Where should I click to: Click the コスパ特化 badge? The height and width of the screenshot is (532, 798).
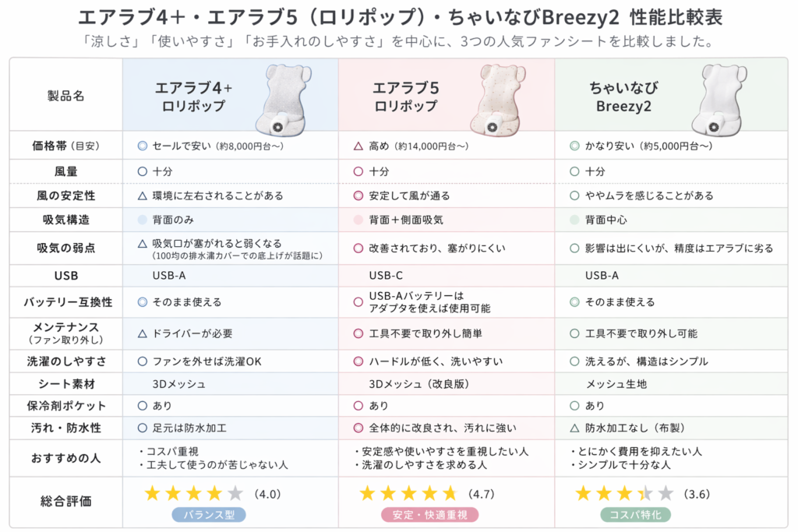pos(635,514)
